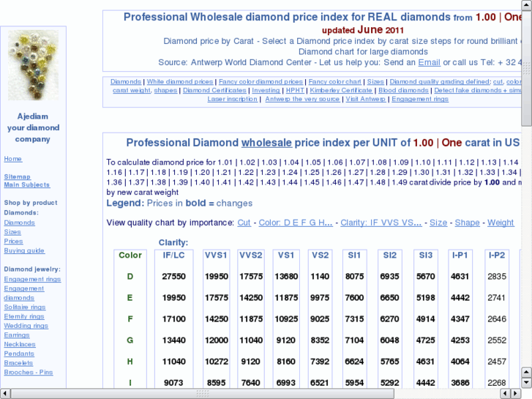Image resolution: width=532 pixels, height=399 pixels.
Task: Open Diamond quality grading defined link
Action: 439,81
